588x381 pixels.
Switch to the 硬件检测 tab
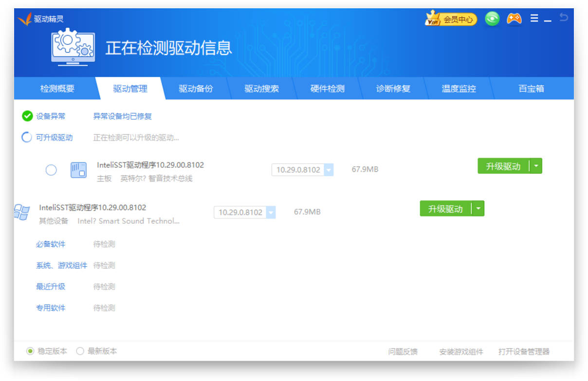click(327, 89)
